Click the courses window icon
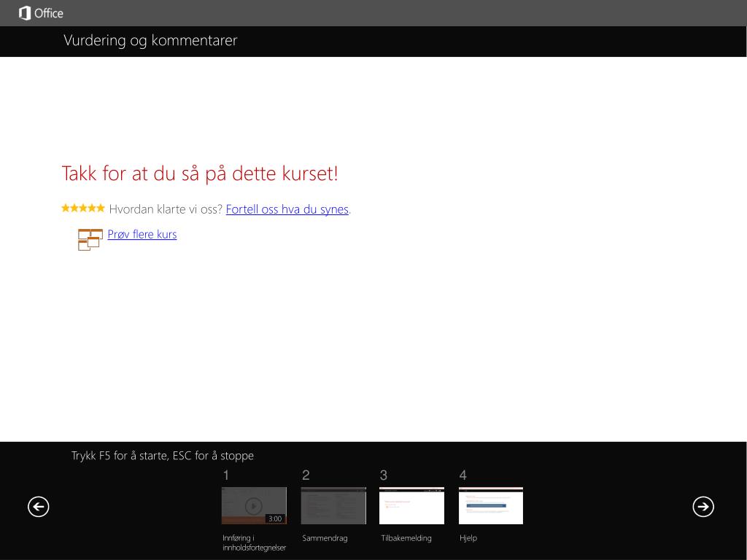 (x=90, y=239)
